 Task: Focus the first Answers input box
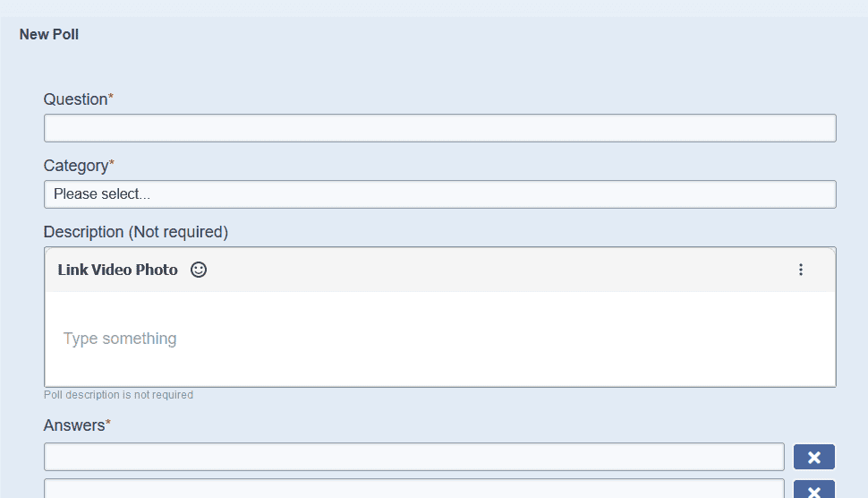[x=414, y=457]
